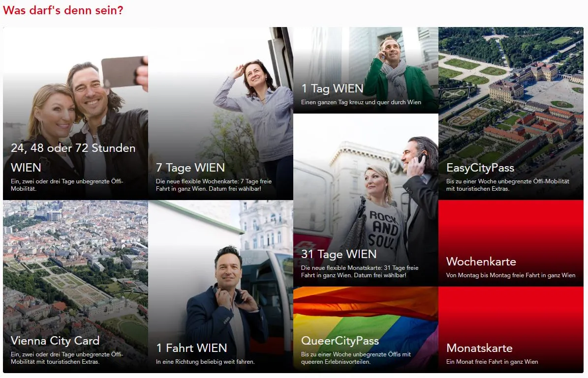Click the EasyCityPass title text

click(x=480, y=168)
